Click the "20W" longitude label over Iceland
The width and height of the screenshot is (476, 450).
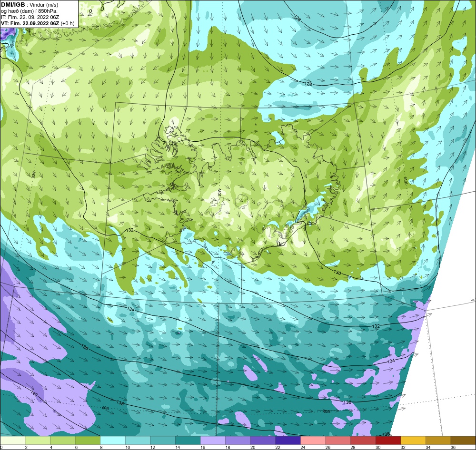tap(219, 193)
